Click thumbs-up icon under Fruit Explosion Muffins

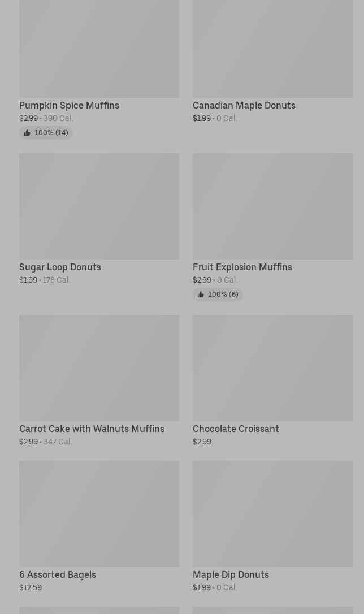201,295
